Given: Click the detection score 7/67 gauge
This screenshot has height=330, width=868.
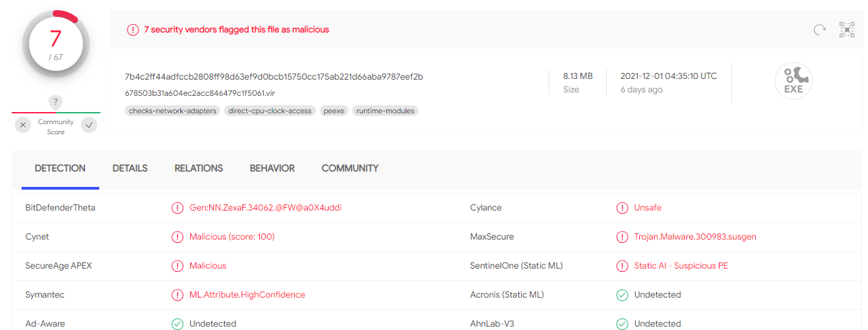Looking at the screenshot, I should [x=55, y=45].
